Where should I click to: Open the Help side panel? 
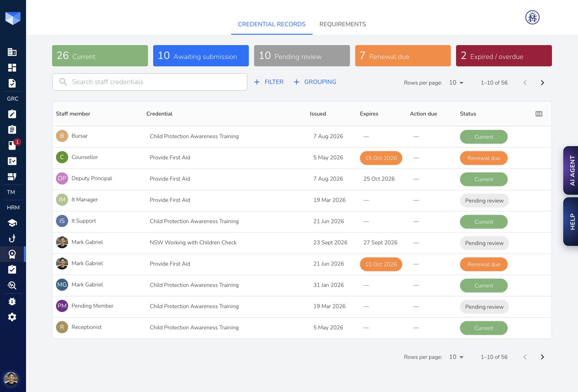coord(571,222)
